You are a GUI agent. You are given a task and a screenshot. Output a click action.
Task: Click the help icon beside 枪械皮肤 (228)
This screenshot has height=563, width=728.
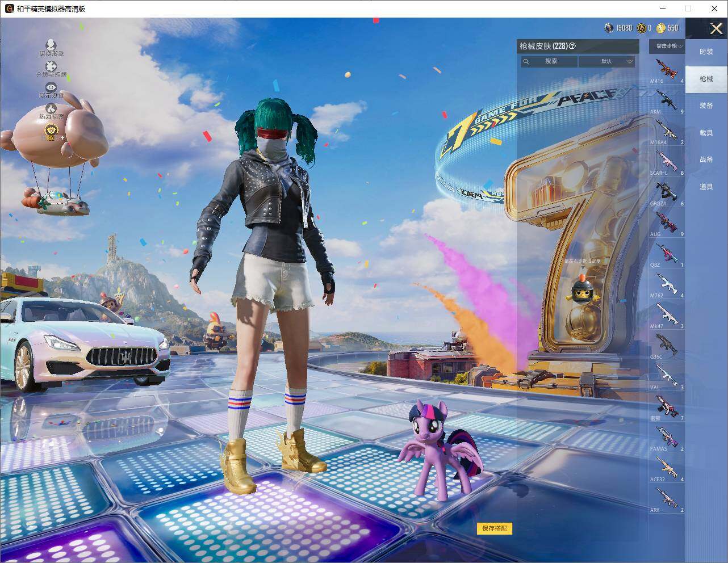[x=572, y=47]
